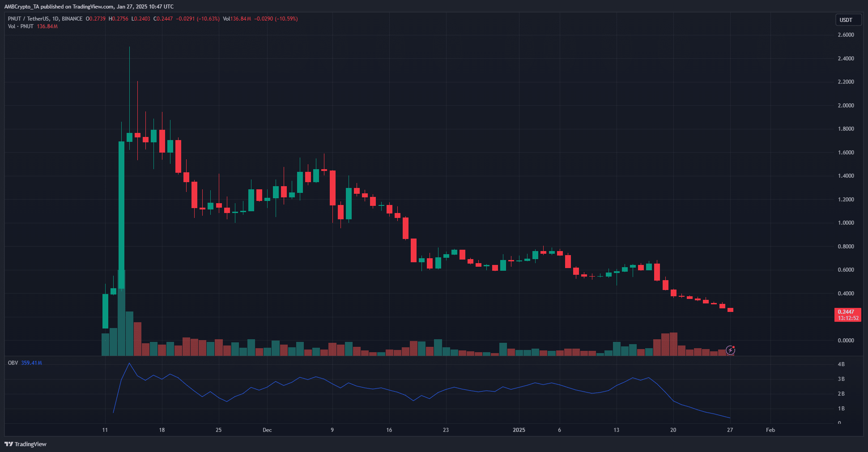Click price axis label 2.0000

point(846,106)
